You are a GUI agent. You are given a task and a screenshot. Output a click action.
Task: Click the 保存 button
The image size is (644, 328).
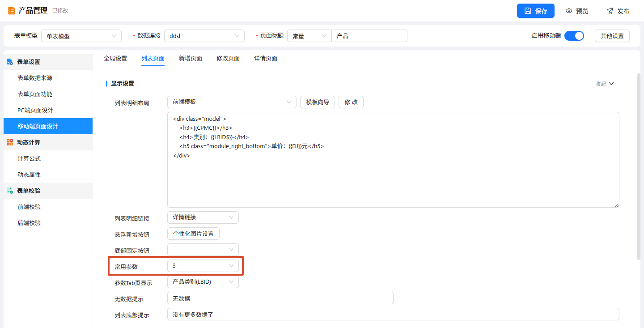[536, 11]
